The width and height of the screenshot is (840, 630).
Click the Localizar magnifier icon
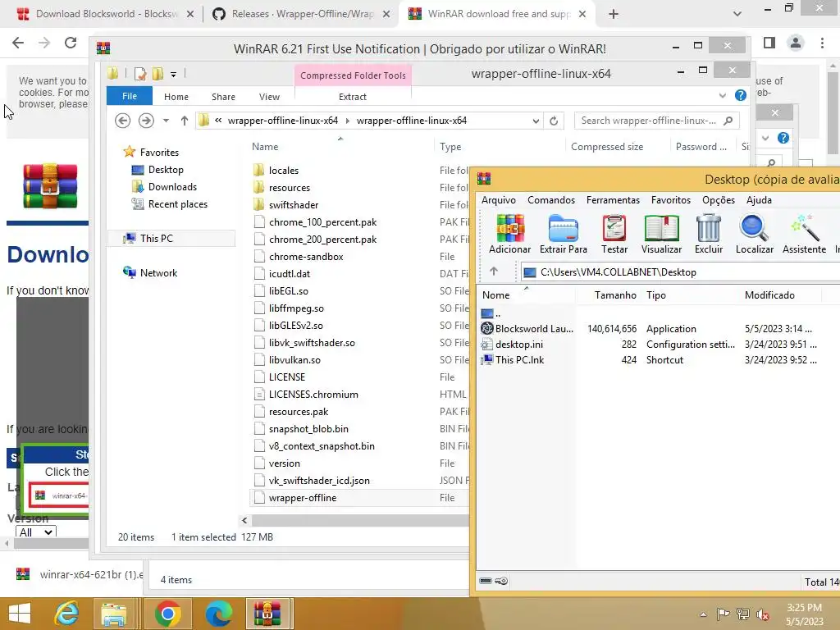tap(755, 234)
